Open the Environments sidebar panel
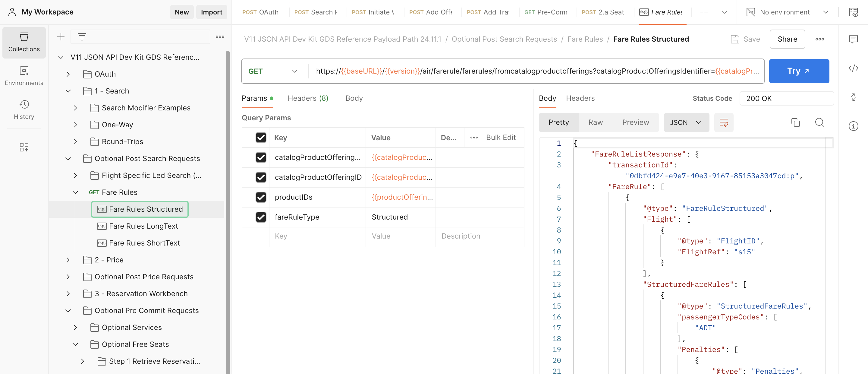 point(24,76)
